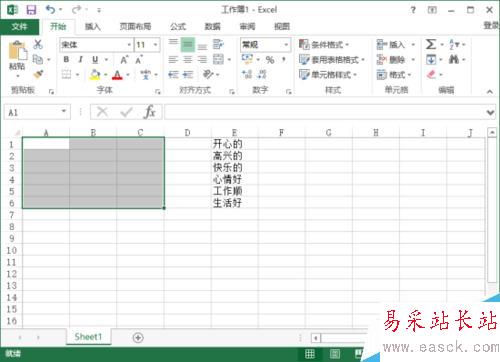Open Conditional Formatting 条件格式 menu
Screen dimensions: 500x362
pyautogui.click(x=324, y=44)
